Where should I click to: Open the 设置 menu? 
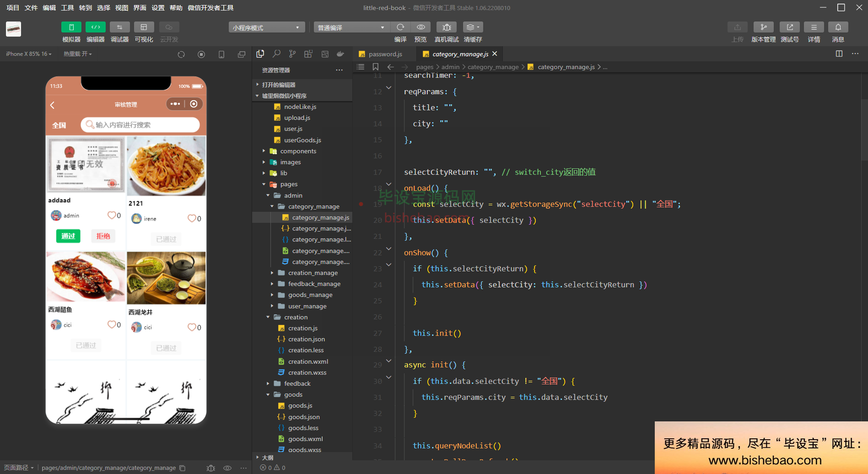pos(158,8)
